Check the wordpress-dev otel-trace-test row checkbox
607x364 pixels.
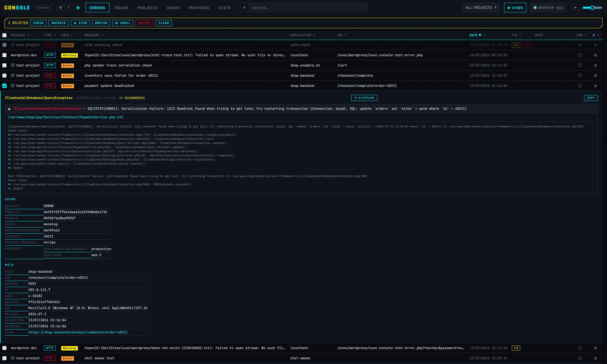(4, 55)
